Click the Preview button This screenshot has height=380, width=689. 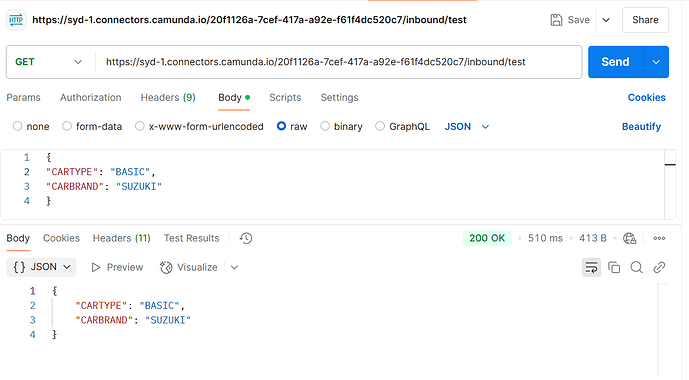(x=117, y=267)
